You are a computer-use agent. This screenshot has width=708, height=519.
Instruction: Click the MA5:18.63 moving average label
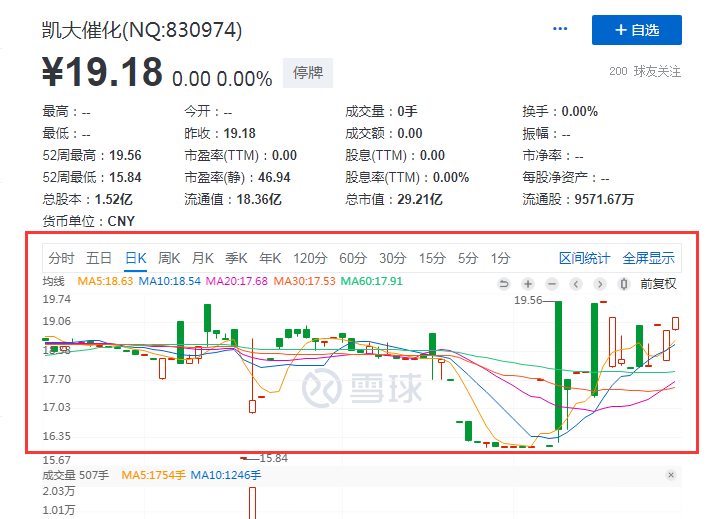tap(105, 281)
